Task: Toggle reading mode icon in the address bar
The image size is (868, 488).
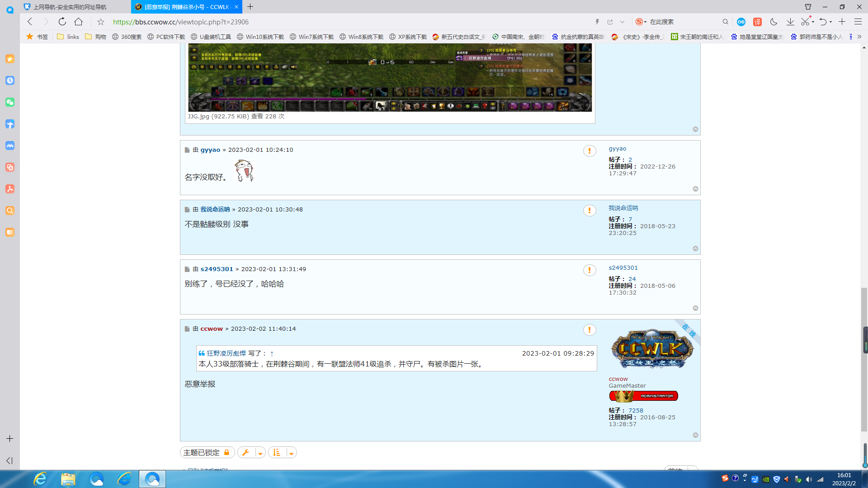Action: coord(597,22)
